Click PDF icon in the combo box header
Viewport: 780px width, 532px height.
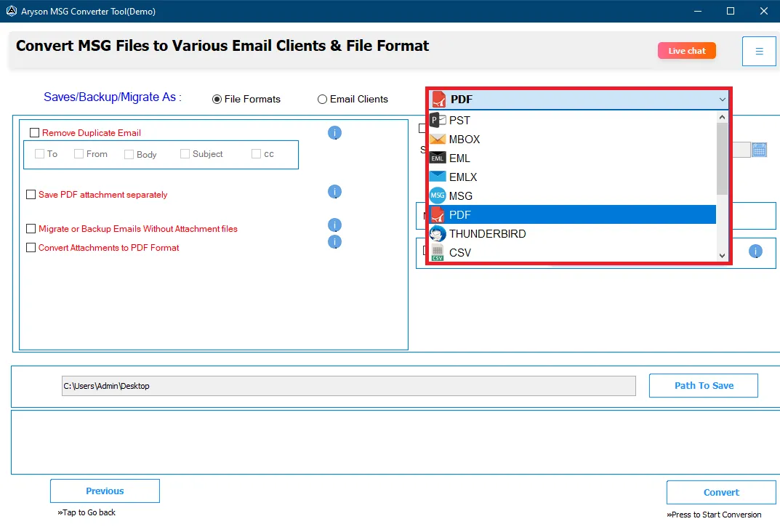tap(439, 99)
